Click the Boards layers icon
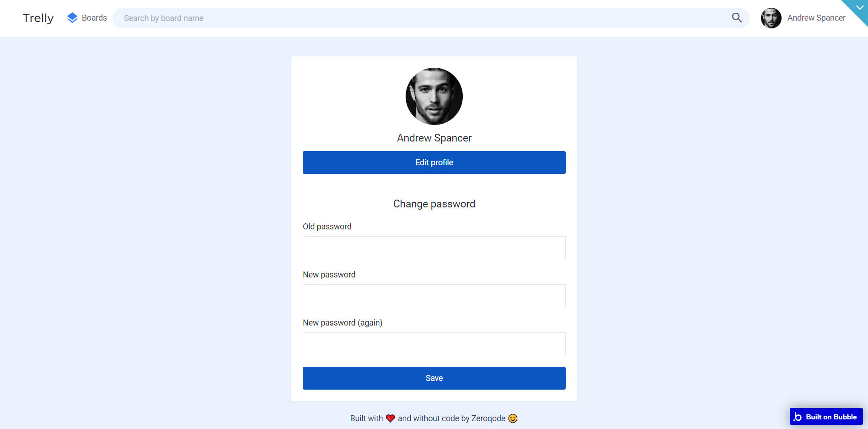 pos(72,18)
